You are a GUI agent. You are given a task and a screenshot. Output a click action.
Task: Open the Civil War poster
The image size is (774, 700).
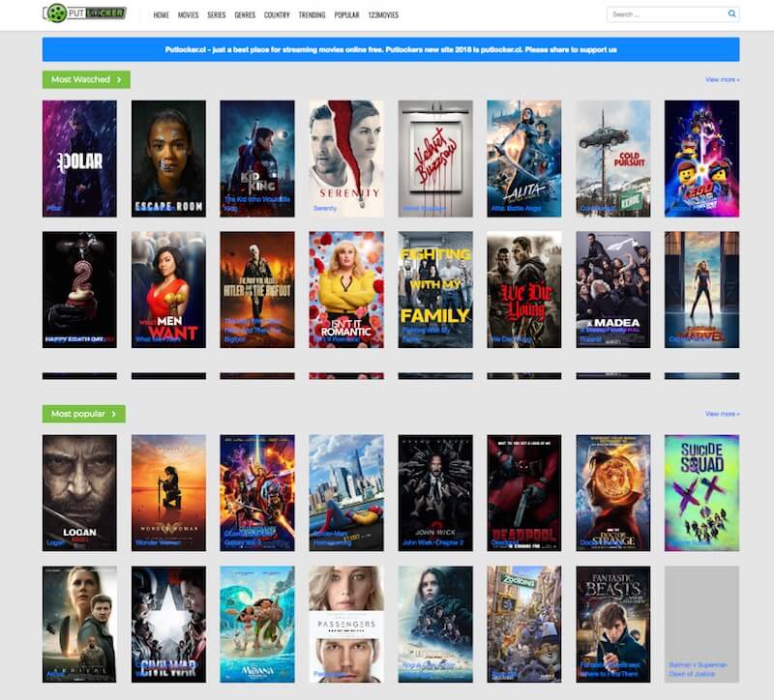pyautogui.click(x=168, y=624)
